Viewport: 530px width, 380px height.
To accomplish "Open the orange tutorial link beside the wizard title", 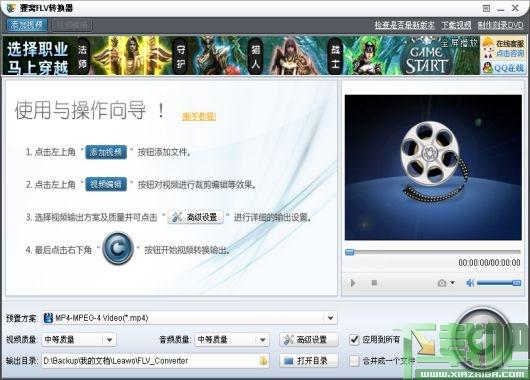I will [x=199, y=116].
